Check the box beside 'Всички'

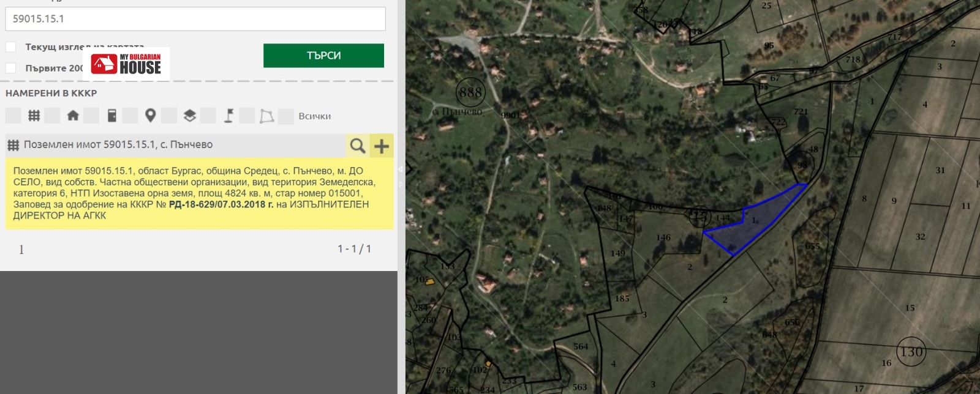tap(286, 116)
